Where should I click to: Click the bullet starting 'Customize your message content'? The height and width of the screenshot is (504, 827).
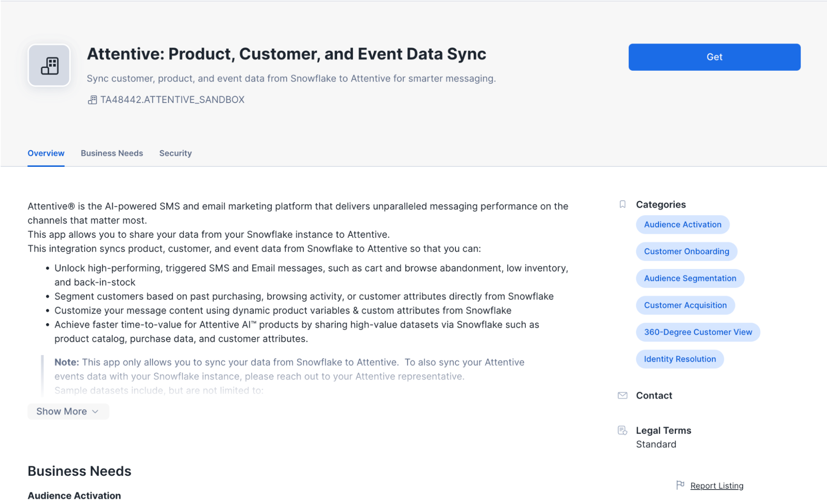(283, 310)
